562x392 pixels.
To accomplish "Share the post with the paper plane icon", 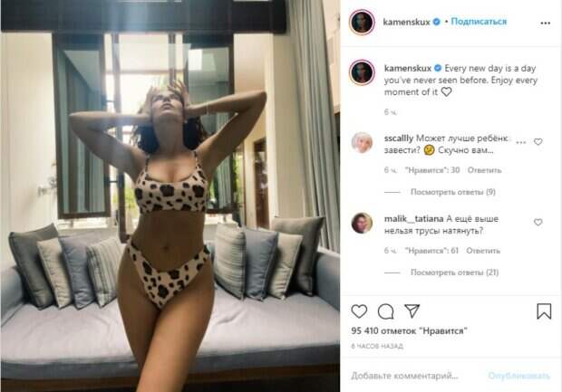I will click(x=412, y=311).
